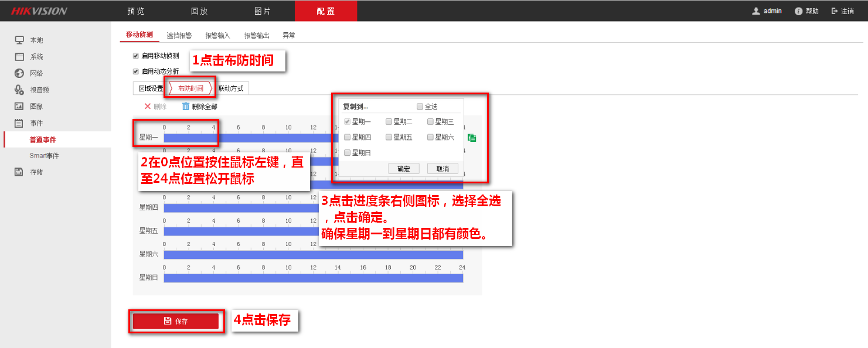
Task: Switch to 移动侦测 tab
Action: coord(139,35)
